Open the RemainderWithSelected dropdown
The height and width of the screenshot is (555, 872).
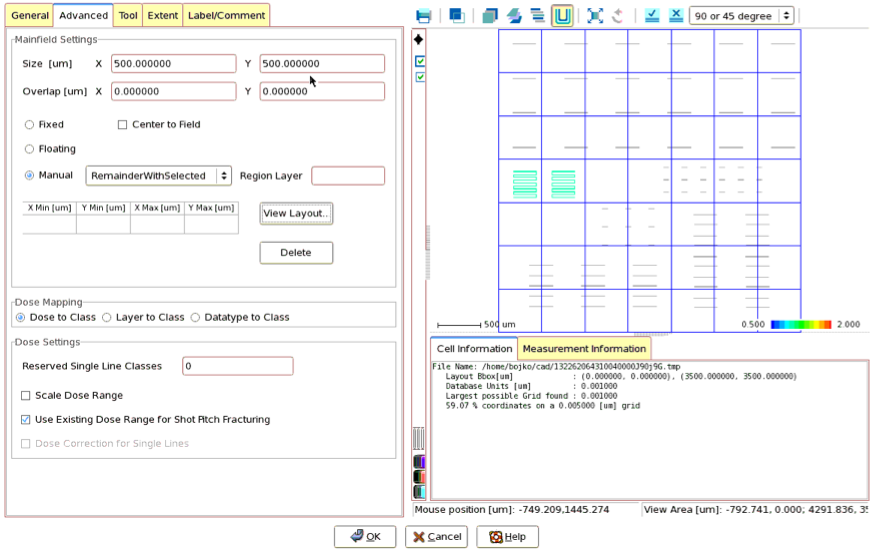point(158,176)
